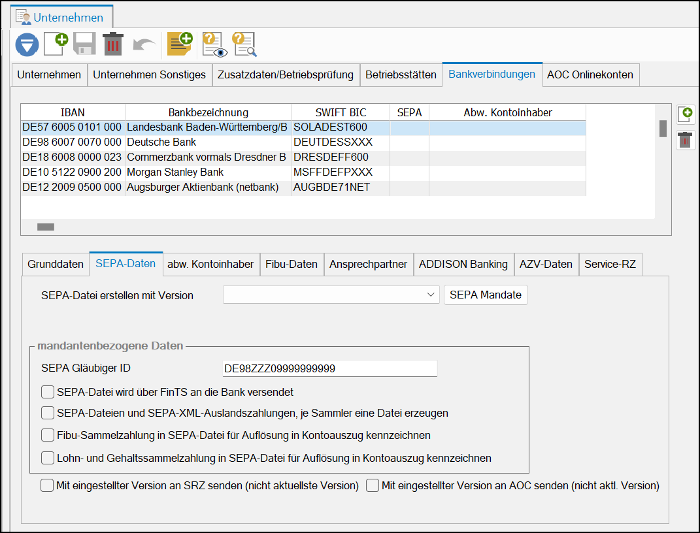Click IBAN cell DE57 6005 0101 000

72,127
